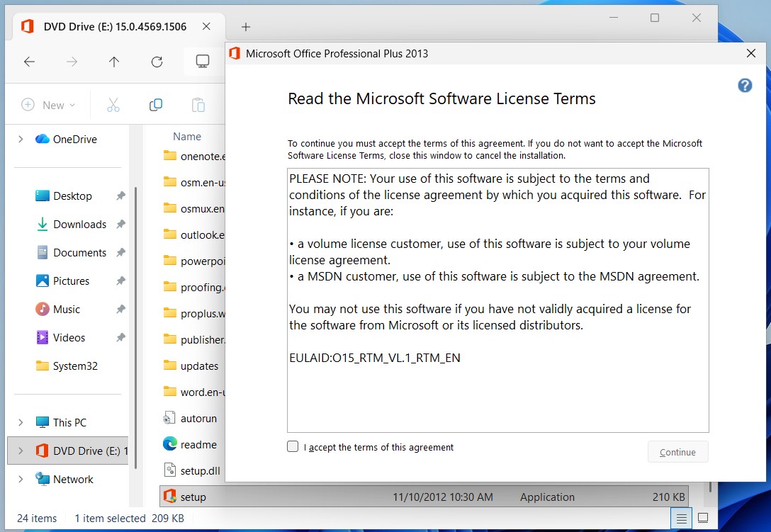Screen dimensions: 771x532
Task: Refresh the file list
Action: pyautogui.click(x=157, y=62)
